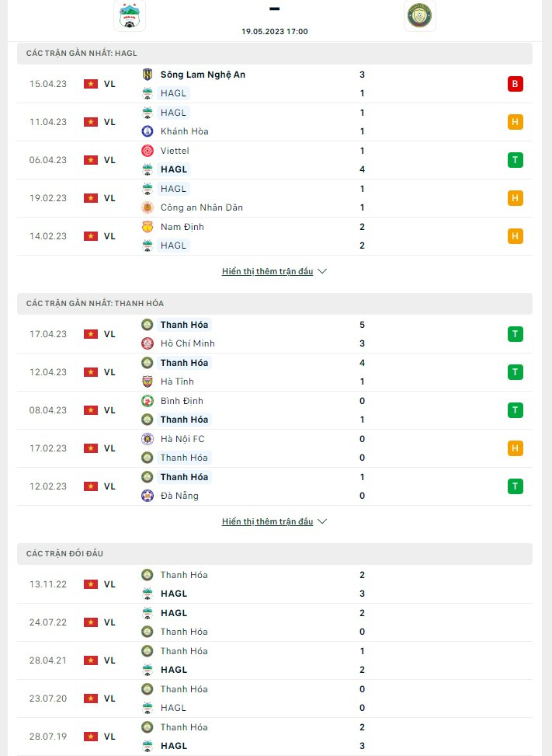552x756 pixels.
Task: Click the Hà Nội FC club logo
Action: (x=147, y=439)
